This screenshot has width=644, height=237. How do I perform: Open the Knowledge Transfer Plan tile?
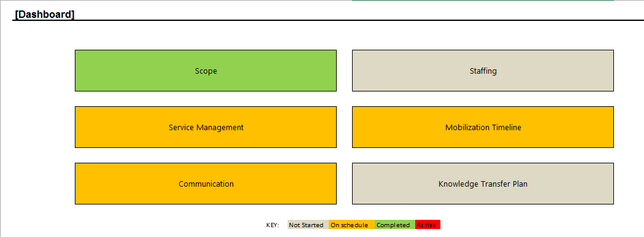tap(483, 184)
